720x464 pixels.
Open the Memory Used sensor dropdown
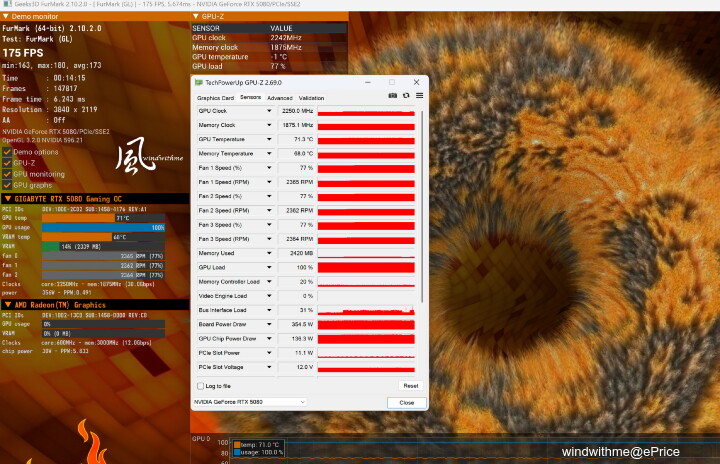[269, 253]
